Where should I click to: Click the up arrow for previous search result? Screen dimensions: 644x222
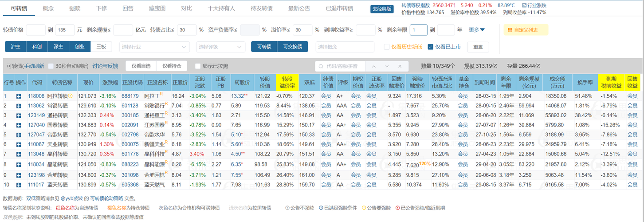tap(374, 66)
